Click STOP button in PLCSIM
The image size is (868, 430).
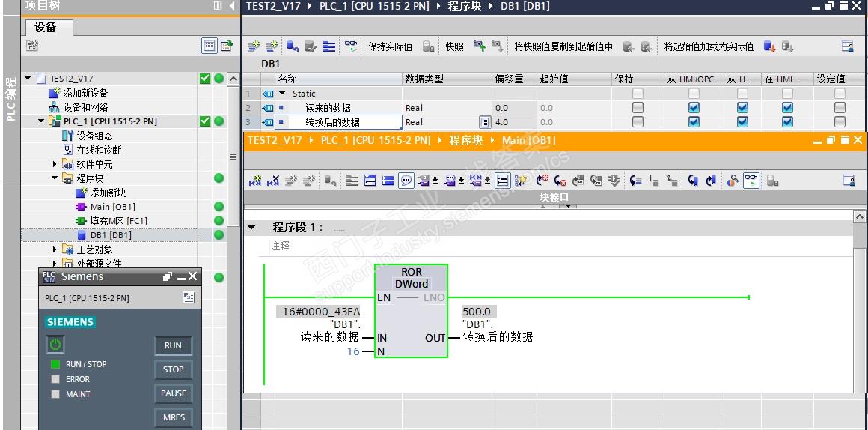point(174,369)
